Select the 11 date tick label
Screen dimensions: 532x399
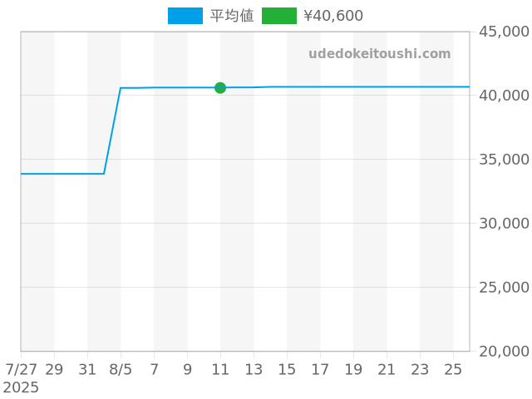point(220,368)
